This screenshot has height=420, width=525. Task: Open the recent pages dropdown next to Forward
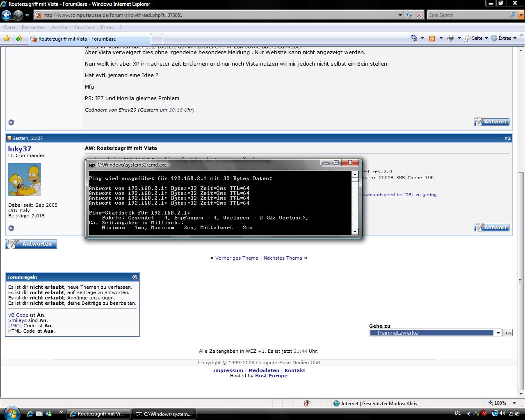coord(27,15)
